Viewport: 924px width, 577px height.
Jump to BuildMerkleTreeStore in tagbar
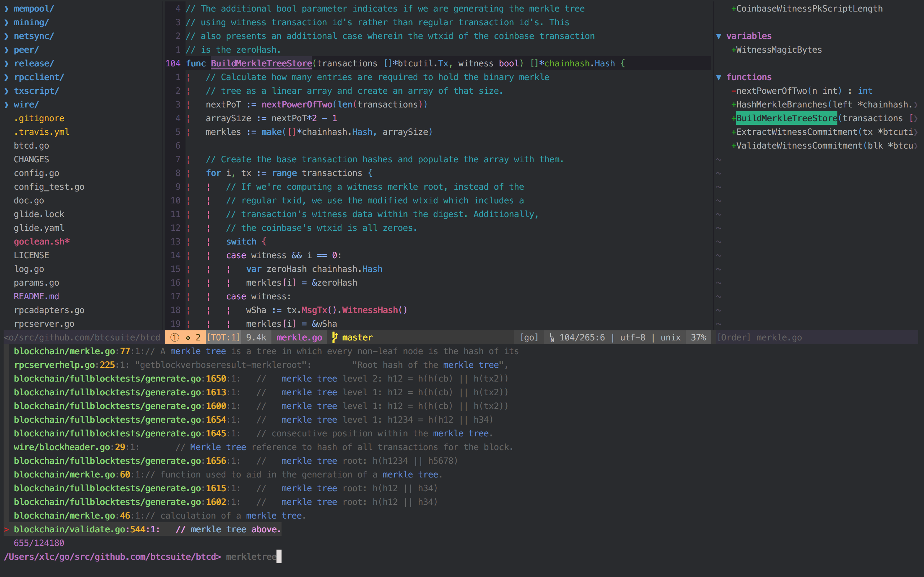(786, 118)
